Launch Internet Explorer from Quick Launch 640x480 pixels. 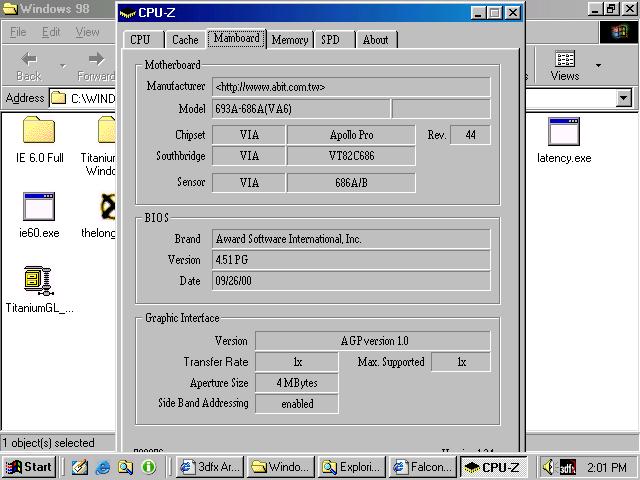pyautogui.click(x=102, y=467)
